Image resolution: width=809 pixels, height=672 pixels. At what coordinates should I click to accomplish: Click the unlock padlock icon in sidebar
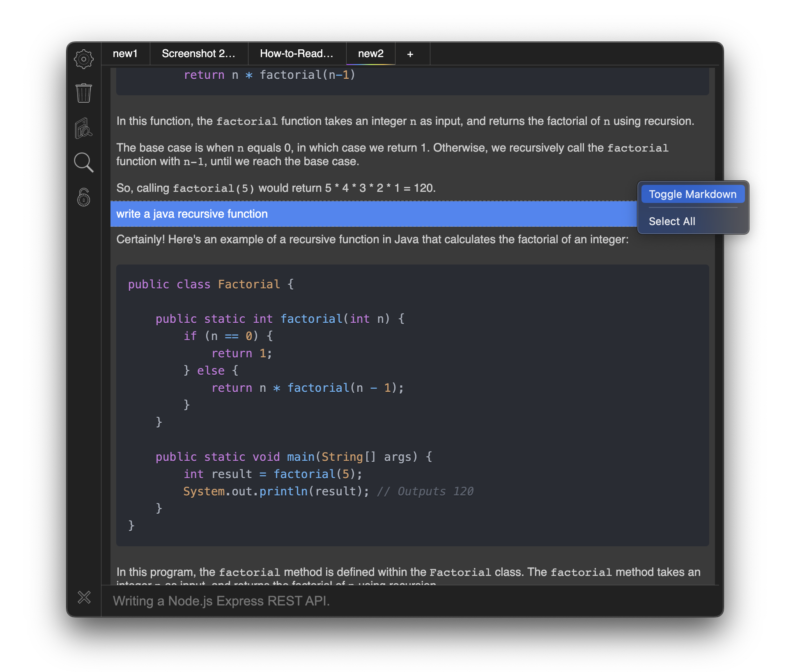click(x=84, y=197)
